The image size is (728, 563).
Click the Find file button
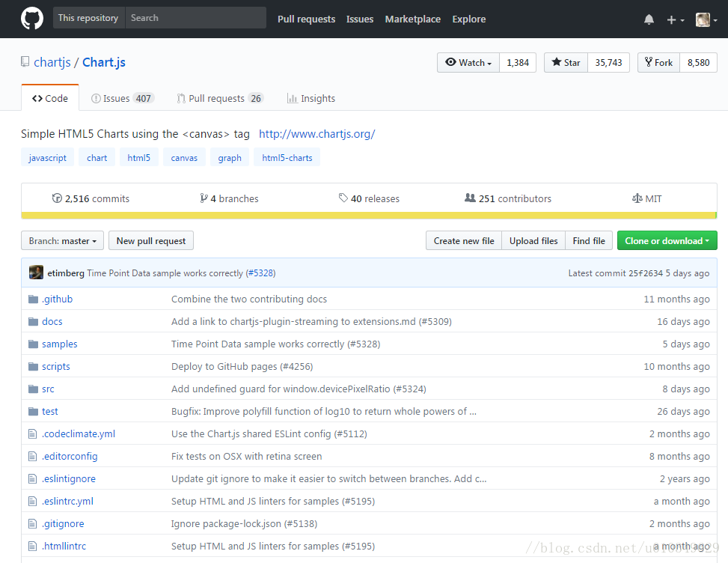tap(589, 240)
